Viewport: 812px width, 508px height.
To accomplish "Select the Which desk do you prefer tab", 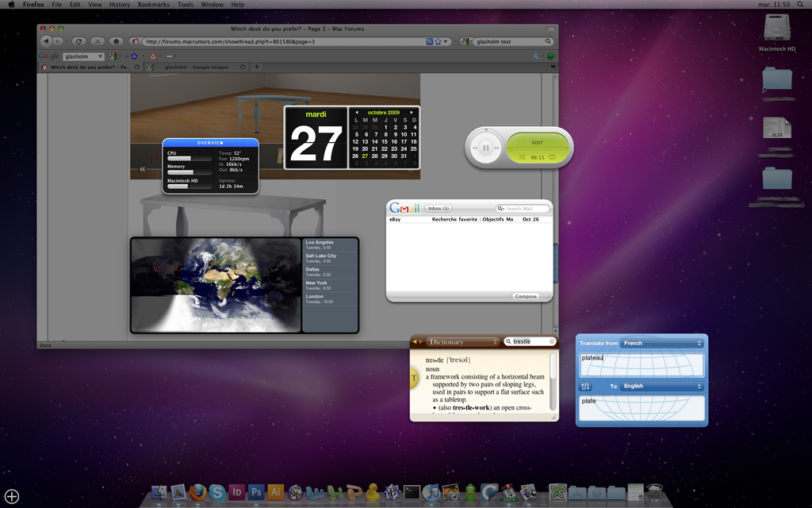I will [90, 67].
